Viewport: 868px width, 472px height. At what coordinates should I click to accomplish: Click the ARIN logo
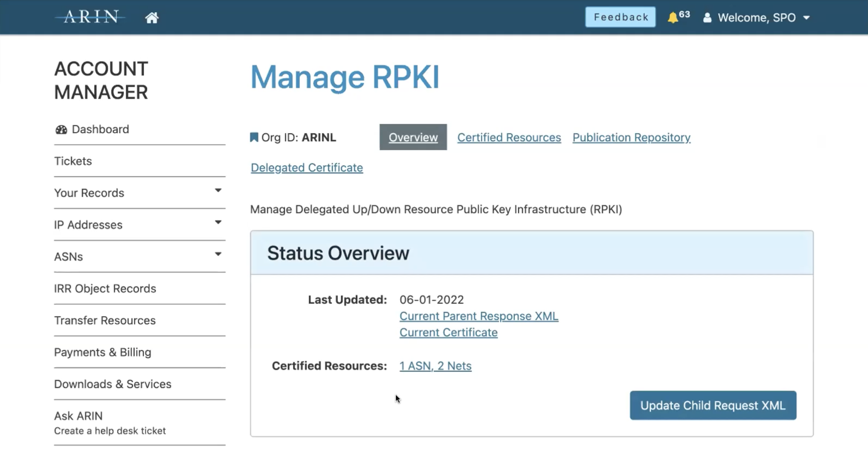90,17
